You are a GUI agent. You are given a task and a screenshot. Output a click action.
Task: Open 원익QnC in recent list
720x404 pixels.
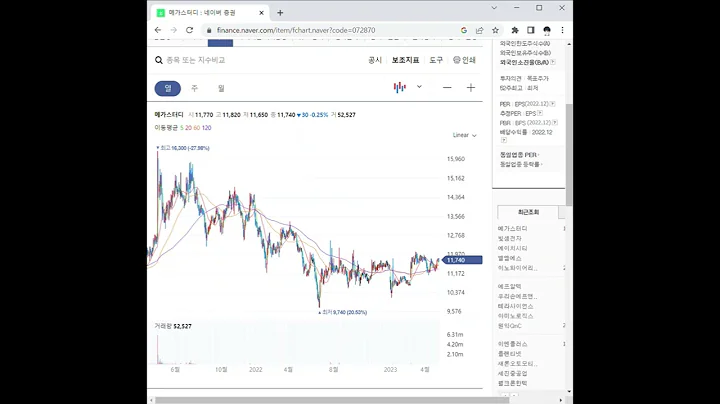(x=509, y=326)
